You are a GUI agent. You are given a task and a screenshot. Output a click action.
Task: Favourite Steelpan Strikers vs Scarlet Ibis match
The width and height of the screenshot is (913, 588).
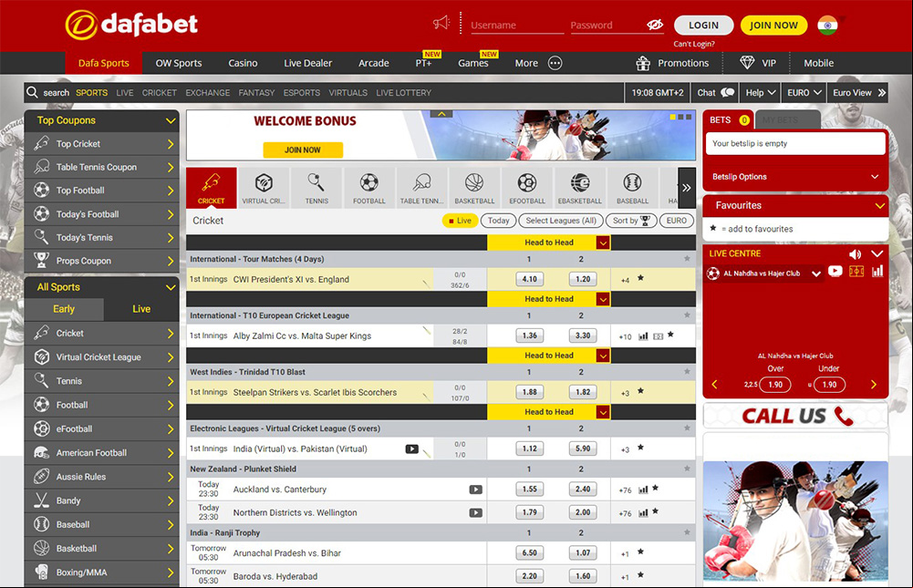point(640,391)
